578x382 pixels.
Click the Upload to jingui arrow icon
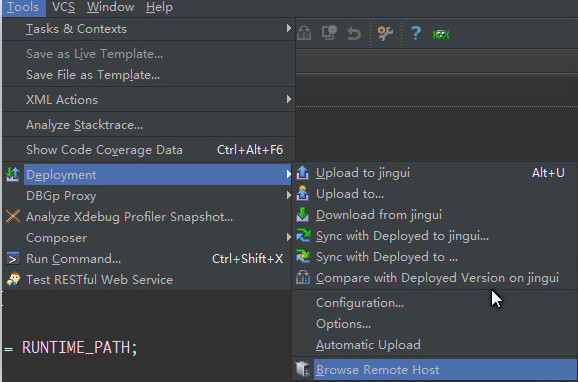pos(303,173)
